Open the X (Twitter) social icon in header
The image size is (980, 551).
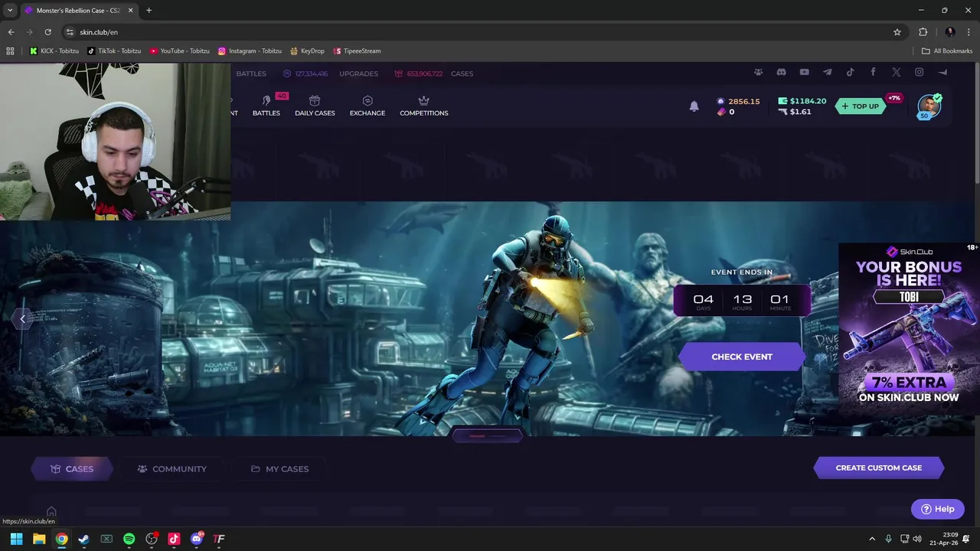(x=896, y=72)
